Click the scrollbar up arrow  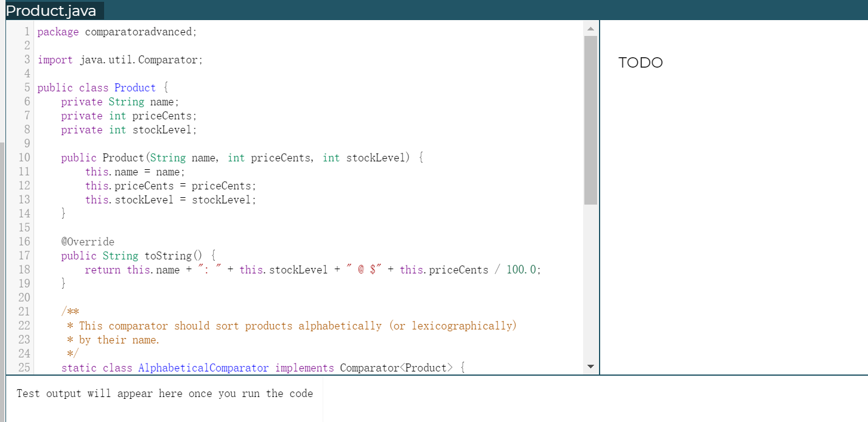coord(590,27)
